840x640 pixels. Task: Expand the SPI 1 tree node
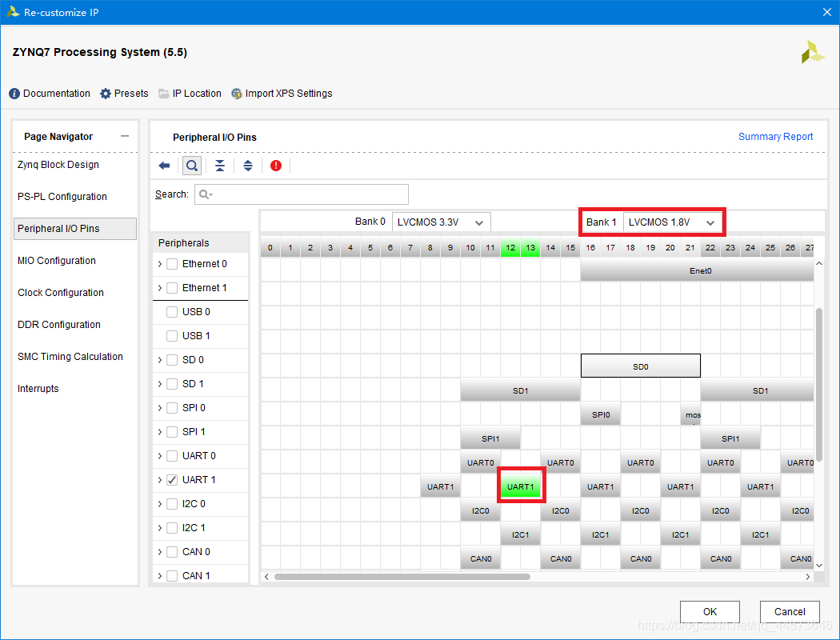coord(160,432)
